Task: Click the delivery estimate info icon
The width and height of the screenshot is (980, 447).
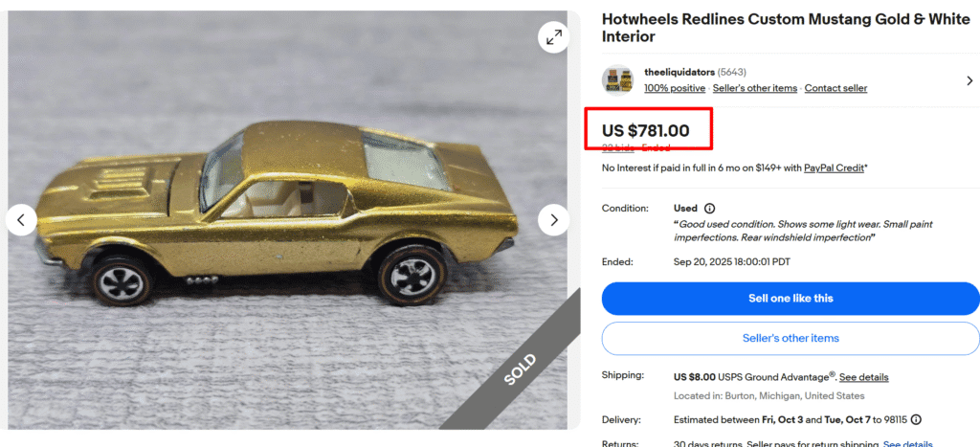Action: (x=916, y=419)
